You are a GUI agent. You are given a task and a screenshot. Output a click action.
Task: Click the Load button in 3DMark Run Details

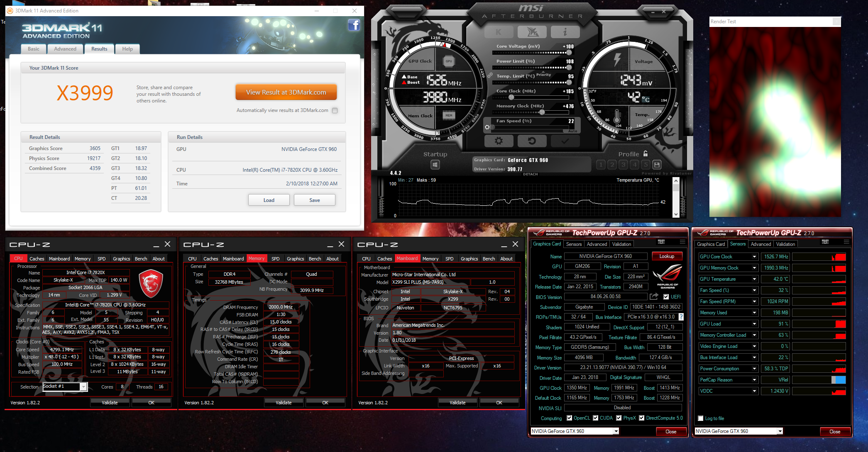pyautogui.click(x=269, y=200)
